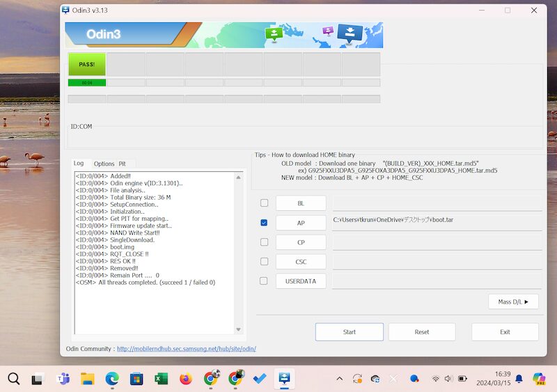Enable the BL file checkbox

[264, 203]
